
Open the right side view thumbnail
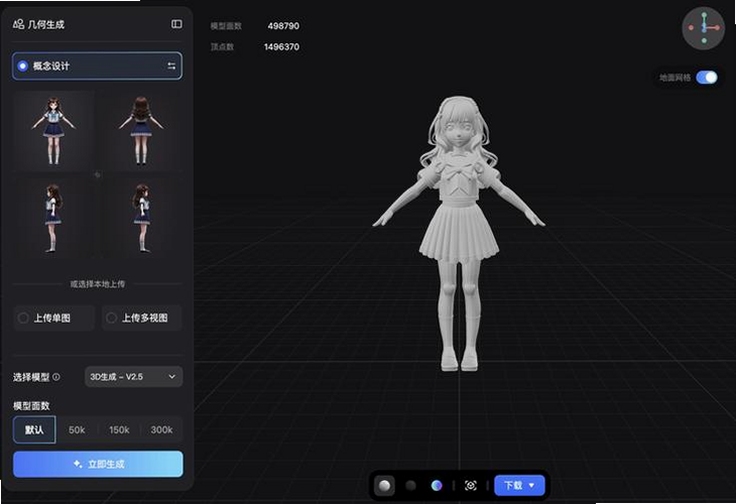point(141,218)
